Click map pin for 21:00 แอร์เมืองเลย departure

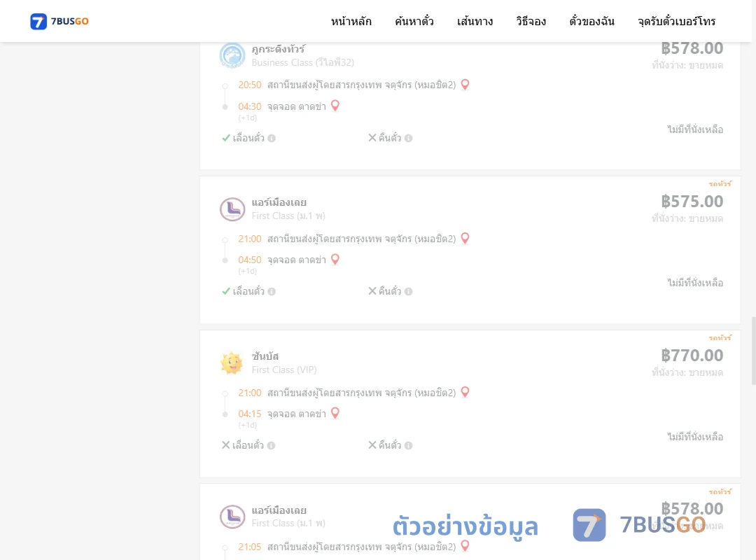click(465, 238)
